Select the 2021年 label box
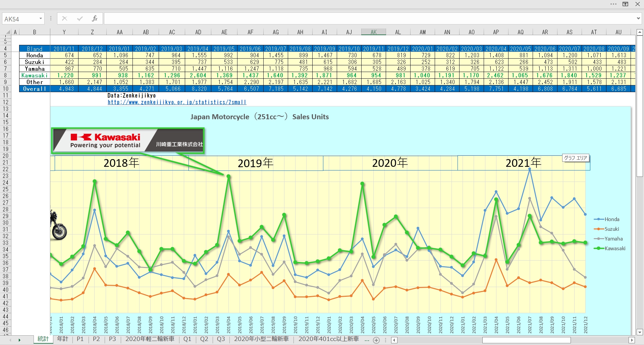This screenshot has width=644, height=345. 524,163
